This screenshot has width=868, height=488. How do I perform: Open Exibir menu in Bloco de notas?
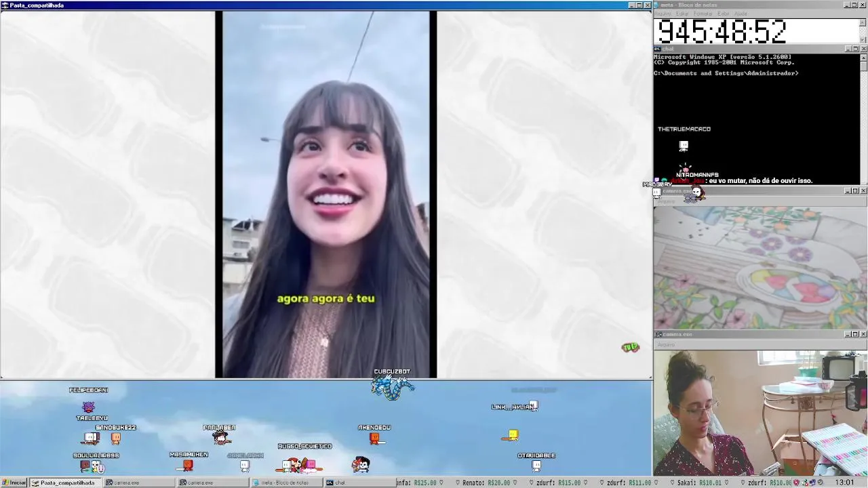click(724, 14)
